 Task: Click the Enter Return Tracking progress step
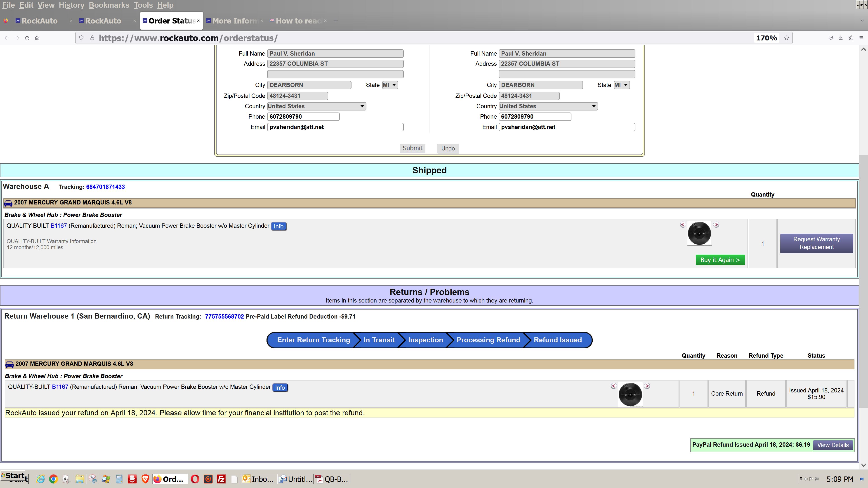pyautogui.click(x=313, y=340)
